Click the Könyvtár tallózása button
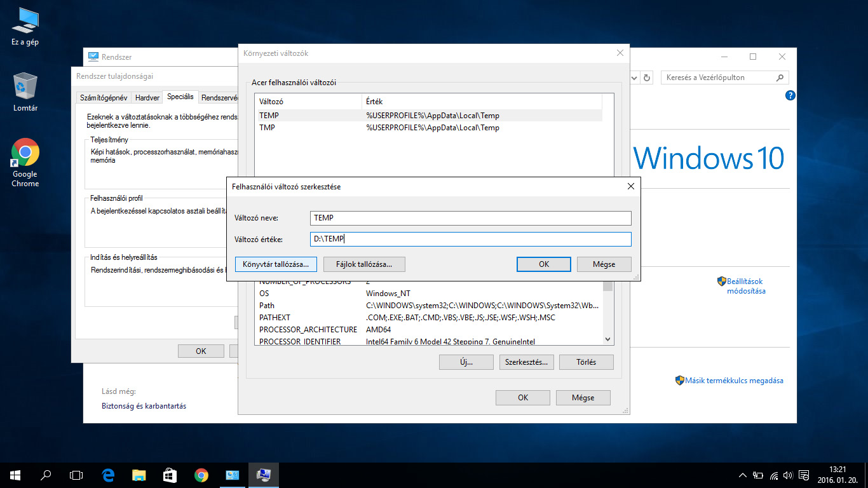The width and height of the screenshot is (868, 488). [276, 264]
